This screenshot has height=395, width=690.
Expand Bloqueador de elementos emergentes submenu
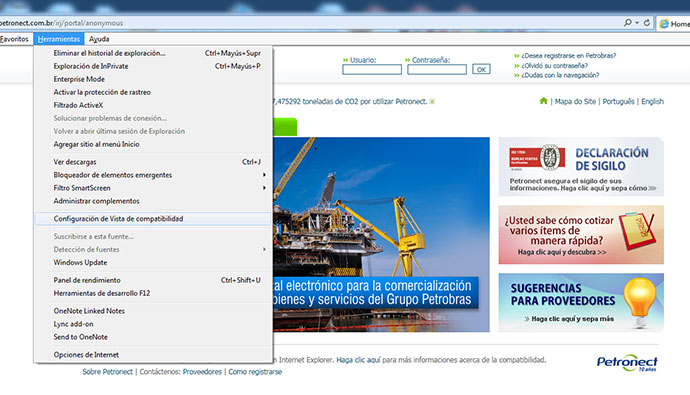point(153,175)
